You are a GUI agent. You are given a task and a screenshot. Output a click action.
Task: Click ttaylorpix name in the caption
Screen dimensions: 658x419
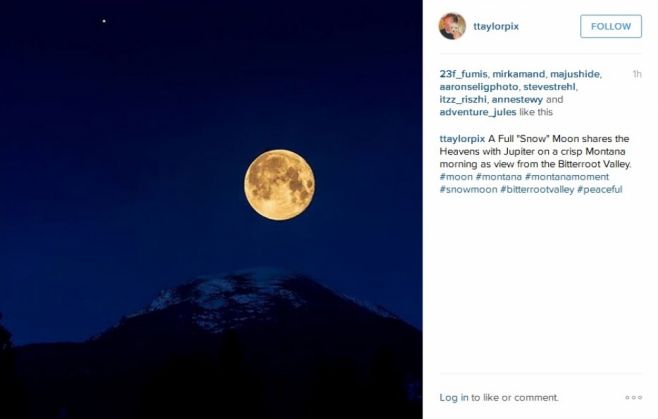[x=462, y=139]
